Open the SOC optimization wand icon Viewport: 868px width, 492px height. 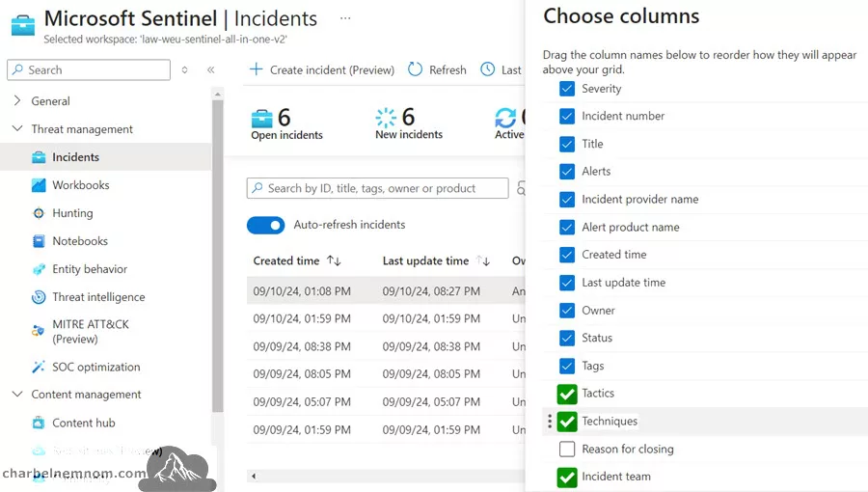39,367
